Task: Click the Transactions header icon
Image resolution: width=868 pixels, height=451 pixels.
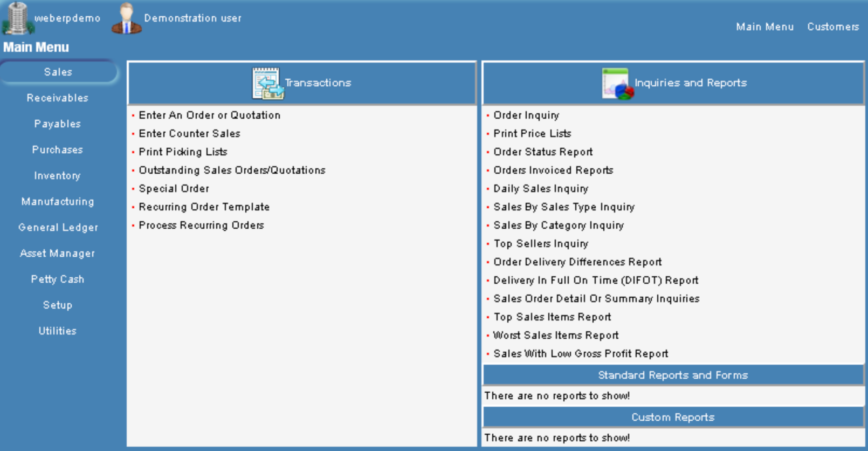Action: tap(267, 83)
